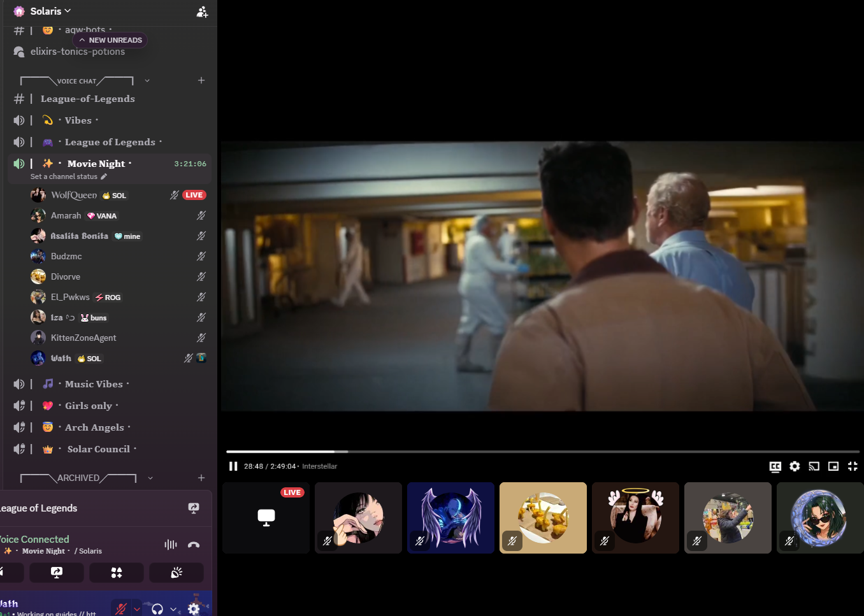Toggle noise suppression waveform icon
The image size is (864, 616).
click(171, 545)
